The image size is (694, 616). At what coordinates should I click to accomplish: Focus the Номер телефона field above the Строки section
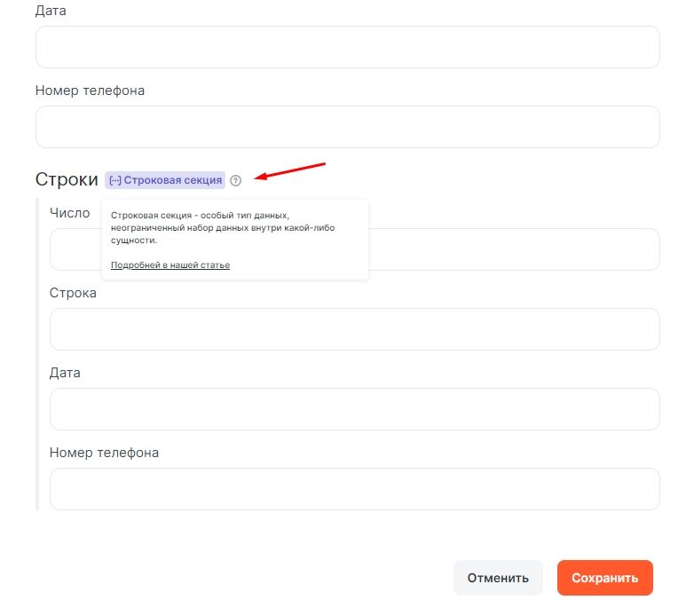[347, 127]
